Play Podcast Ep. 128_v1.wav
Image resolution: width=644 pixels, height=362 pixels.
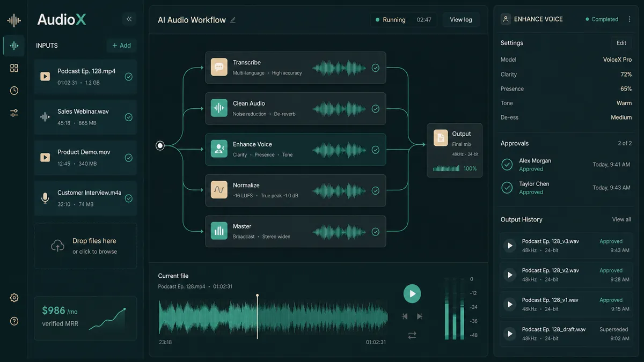[510, 305]
